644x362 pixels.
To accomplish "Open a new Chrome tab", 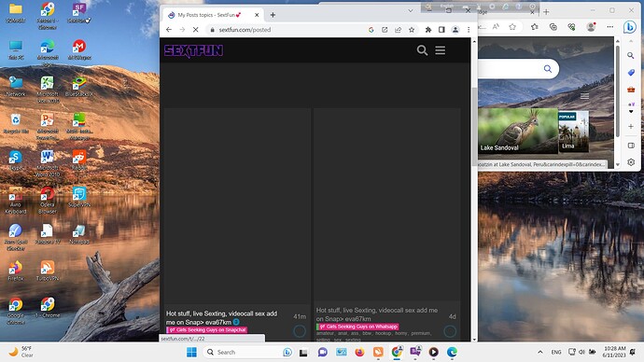I will coord(273,15).
